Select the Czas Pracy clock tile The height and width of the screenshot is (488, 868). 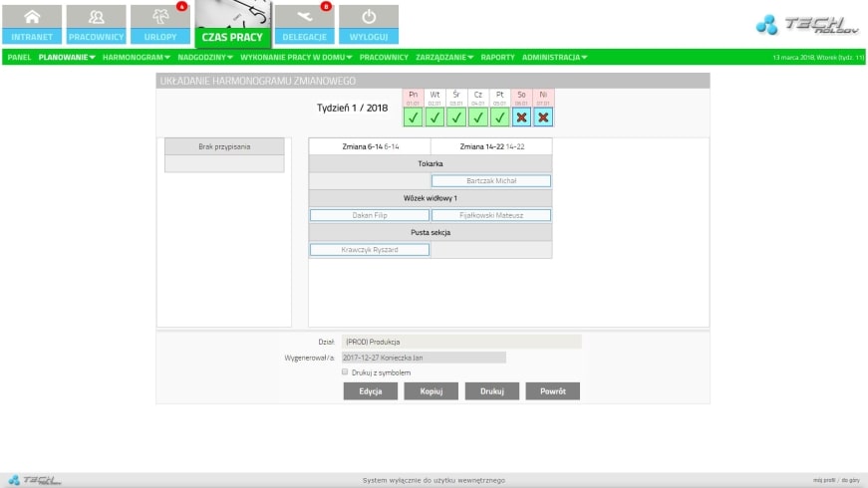(x=232, y=22)
